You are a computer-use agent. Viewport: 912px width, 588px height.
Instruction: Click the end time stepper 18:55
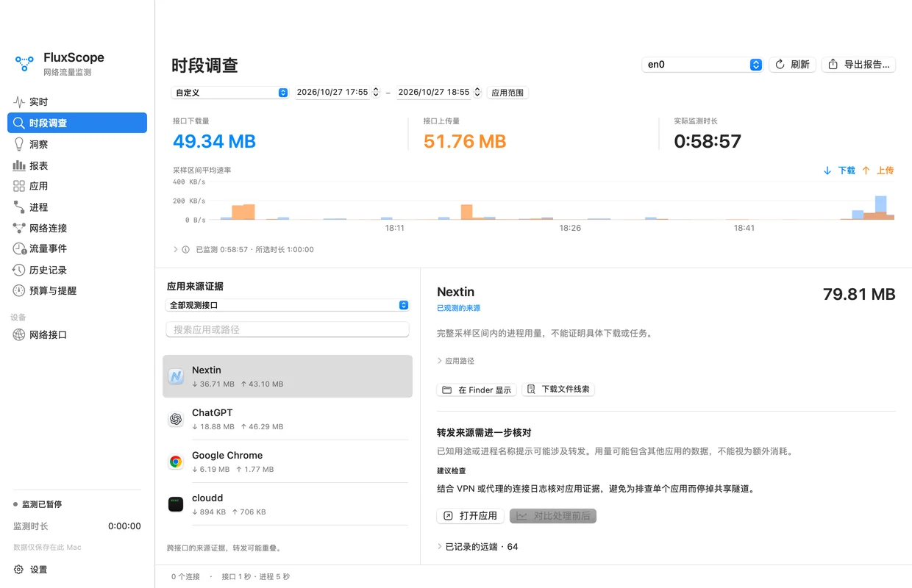(x=477, y=93)
